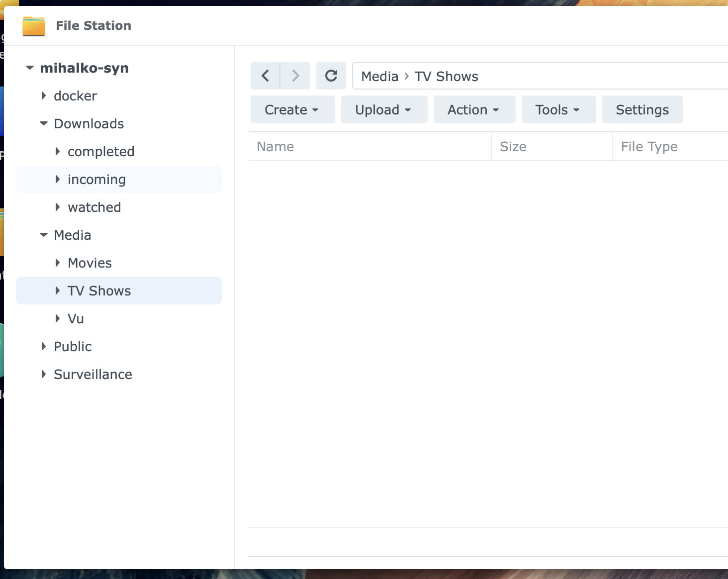Open the Tools dropdown menu
The image size is (728, 579).
558,109
